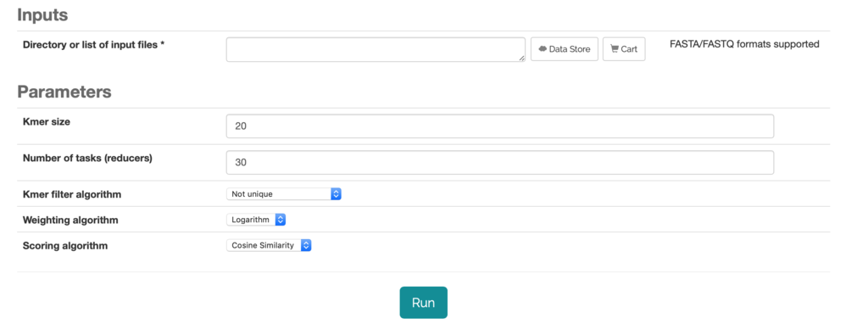Click the Run button
The width and height of the screenshot is (868, 335).
[424, 302]
